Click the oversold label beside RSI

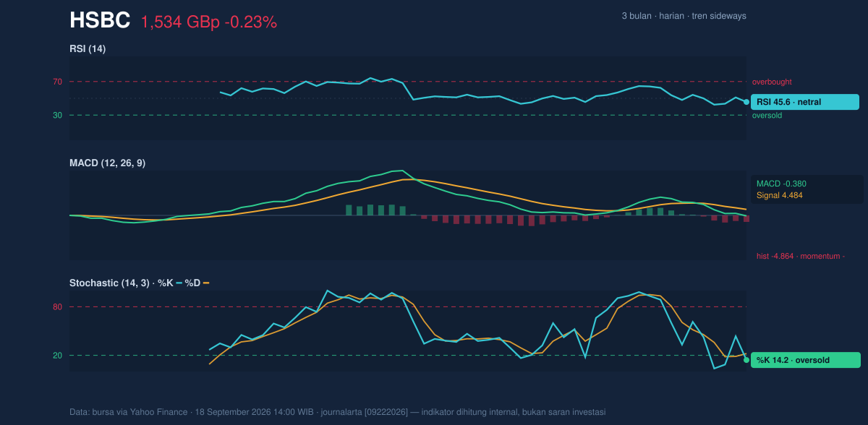[767, 115]
